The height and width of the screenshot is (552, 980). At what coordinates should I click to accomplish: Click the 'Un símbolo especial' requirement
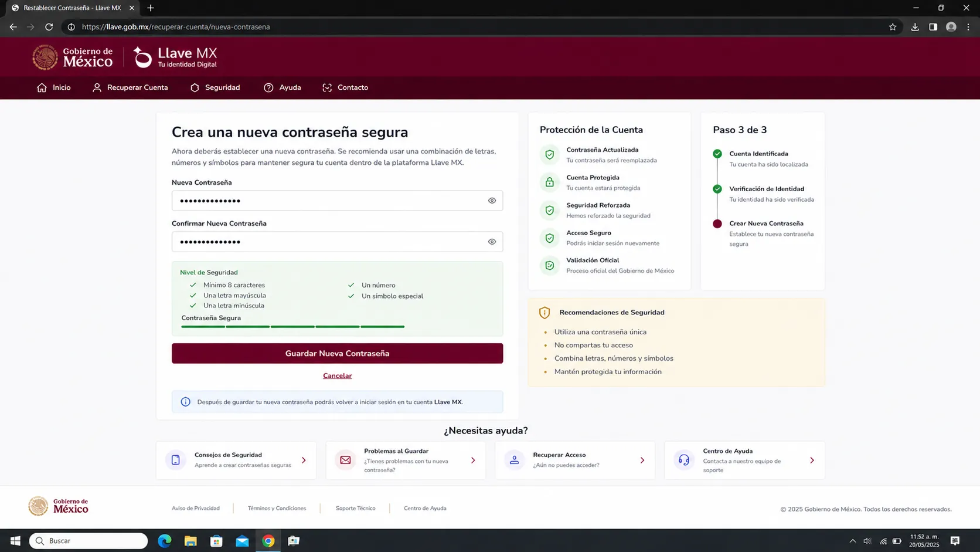pyautogui.click(x=392, y=296)
